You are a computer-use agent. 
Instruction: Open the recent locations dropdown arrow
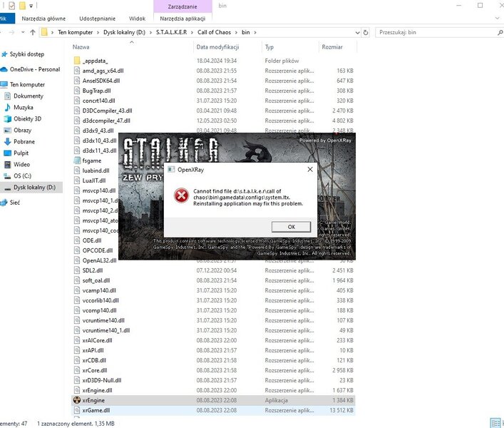tap(21, 32)
